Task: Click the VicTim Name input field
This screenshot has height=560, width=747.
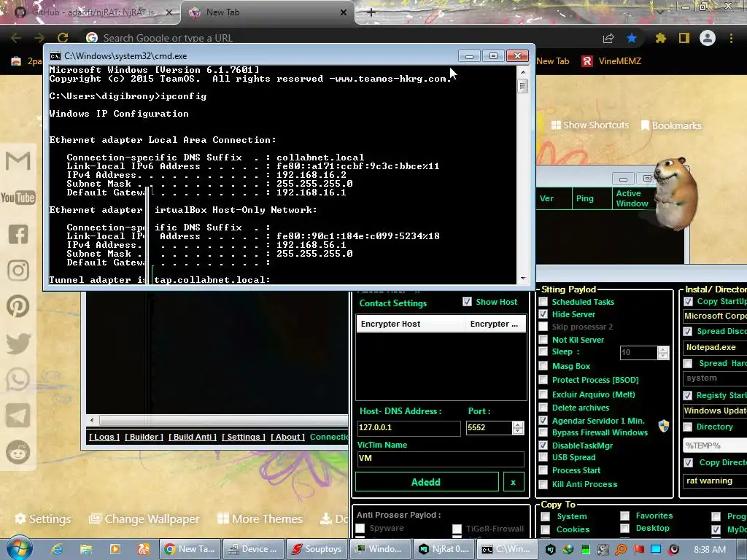Action: click(441, 459)
